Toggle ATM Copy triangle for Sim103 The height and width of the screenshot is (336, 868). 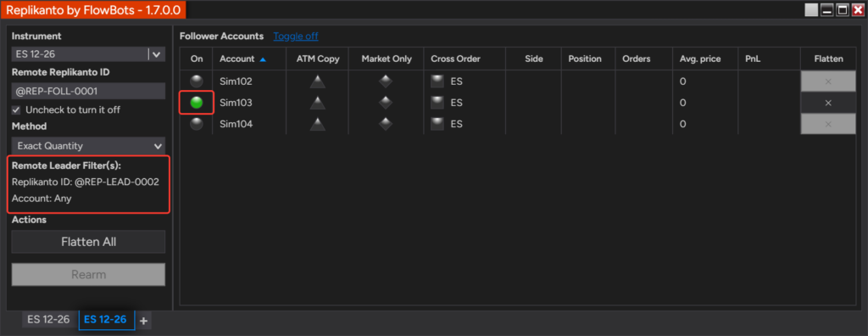click(317, 103)
